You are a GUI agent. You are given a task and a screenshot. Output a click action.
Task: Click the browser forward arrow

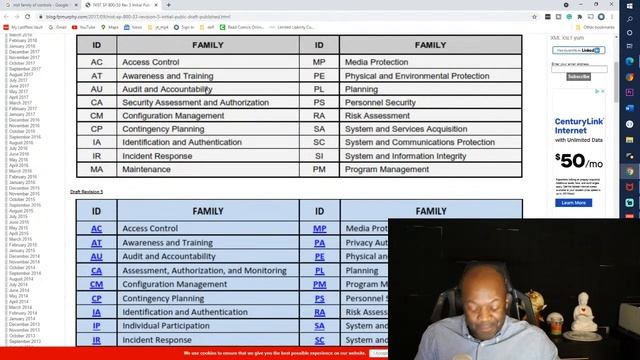click(x=17, y=17)
